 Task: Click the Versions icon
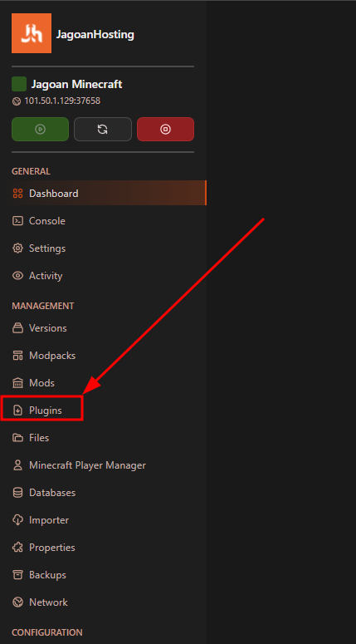pyautogui.click(x=17, y=328)
